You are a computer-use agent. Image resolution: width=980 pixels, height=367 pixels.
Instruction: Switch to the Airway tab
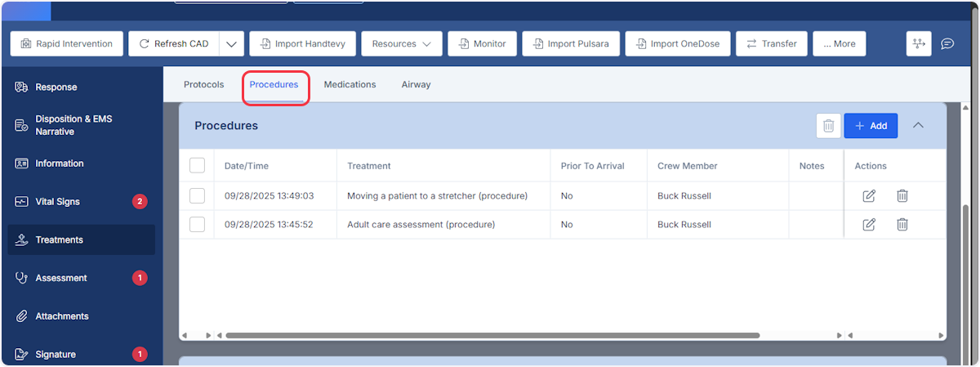(416, 84)
